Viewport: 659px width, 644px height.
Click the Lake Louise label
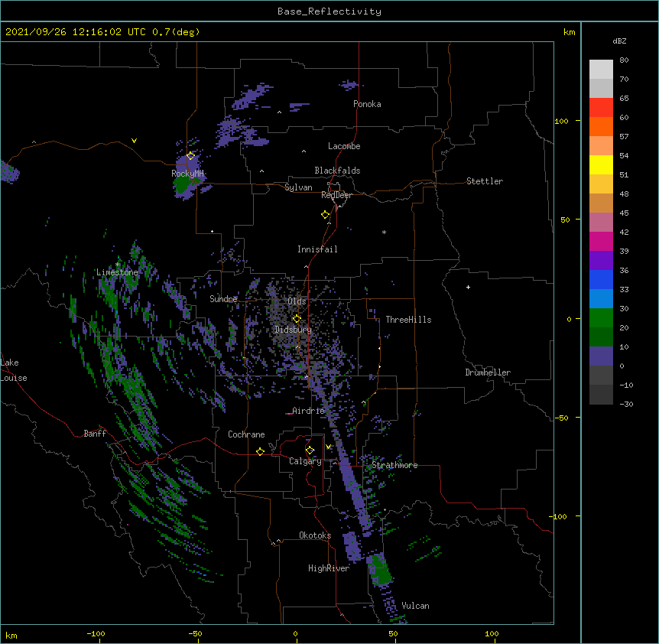click(14, 370)
